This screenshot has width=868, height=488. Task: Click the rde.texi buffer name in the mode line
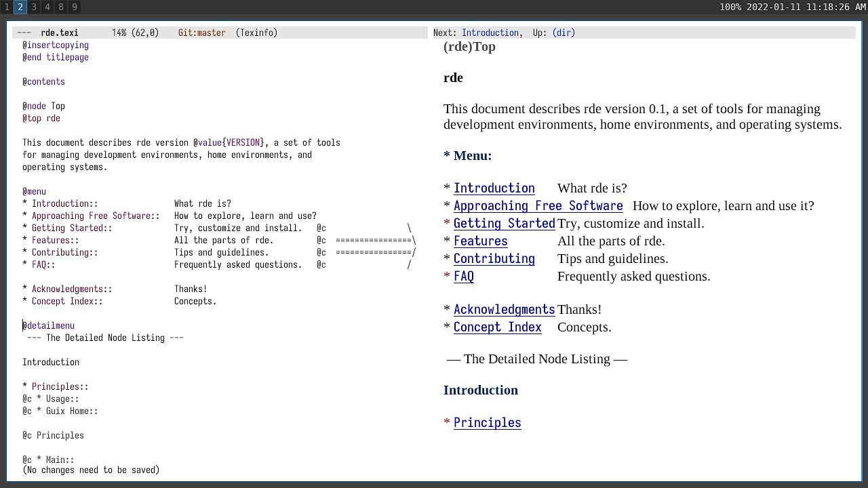click(60, 33)
